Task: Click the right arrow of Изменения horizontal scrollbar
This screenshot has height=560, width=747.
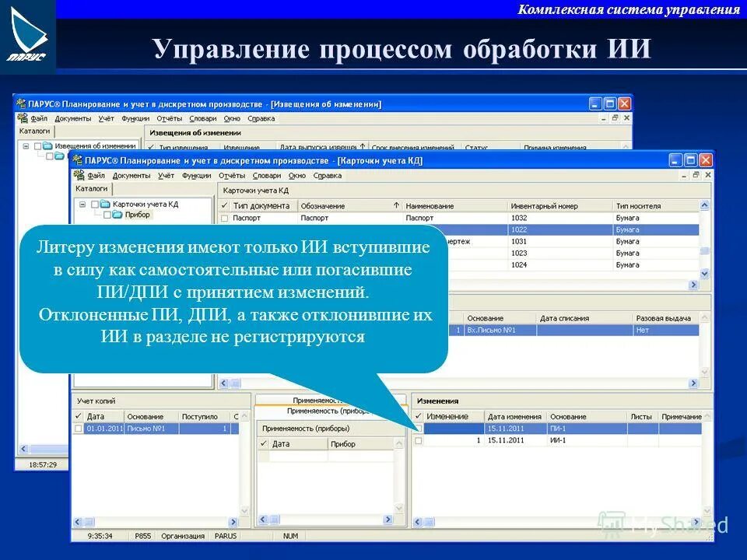Action: (x=698, y=521)
